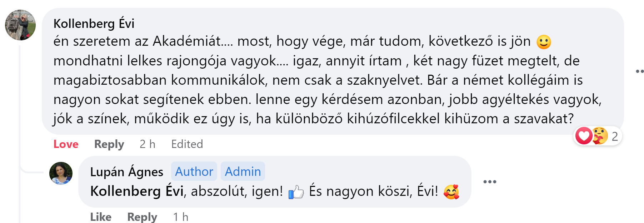Click Reply under Ágnes's answer

pos(143,217)
